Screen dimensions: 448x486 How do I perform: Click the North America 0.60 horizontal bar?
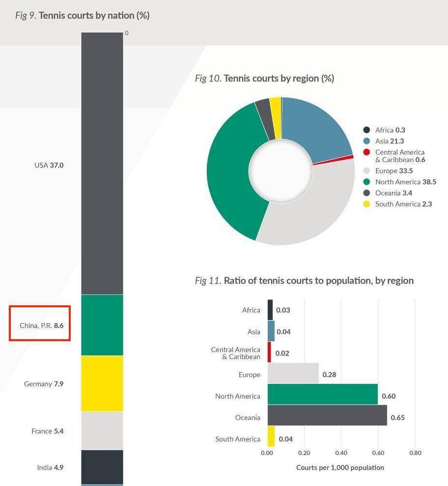click(x=323, y=394)
